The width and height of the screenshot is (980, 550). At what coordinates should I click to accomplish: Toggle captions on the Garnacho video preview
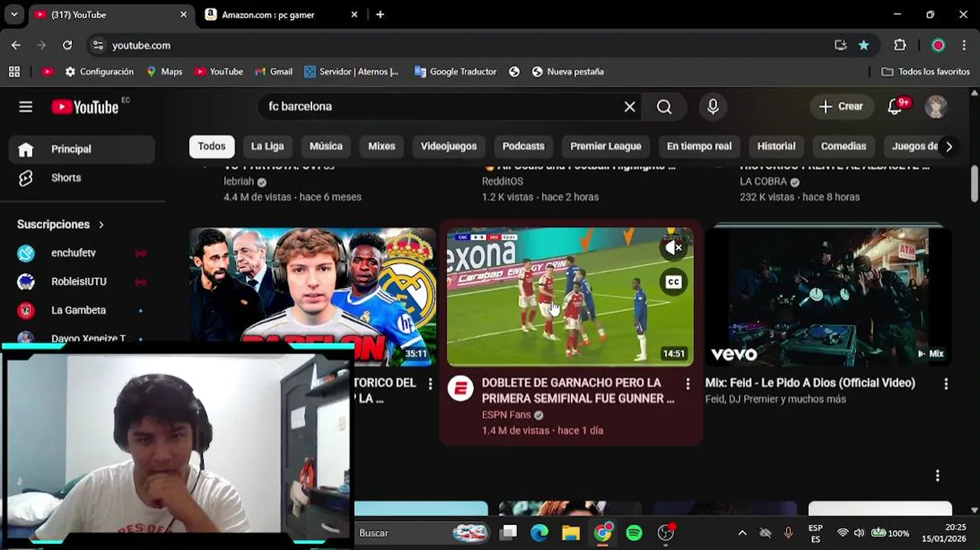click(673, 282)
